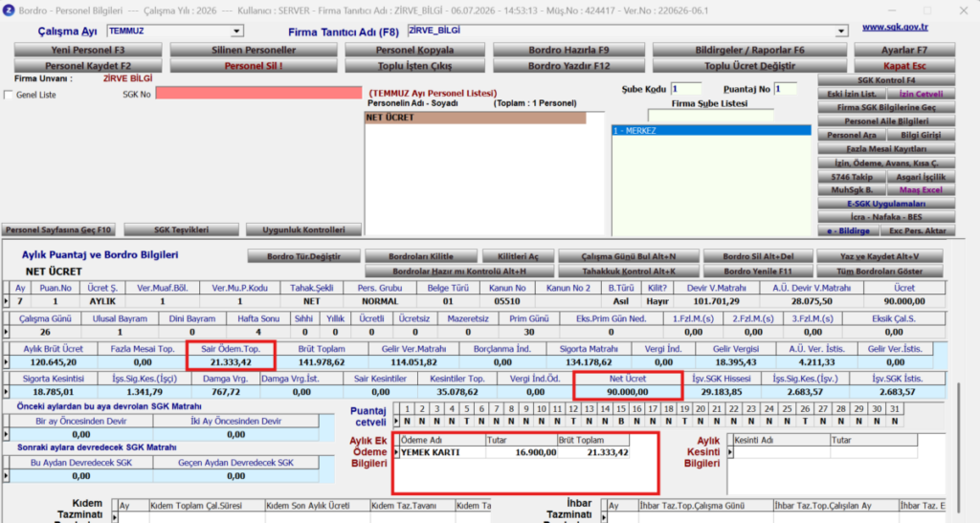Click the Kapat Esc button
The height and width of the screenshot is (523, 980).
point(904,66)
